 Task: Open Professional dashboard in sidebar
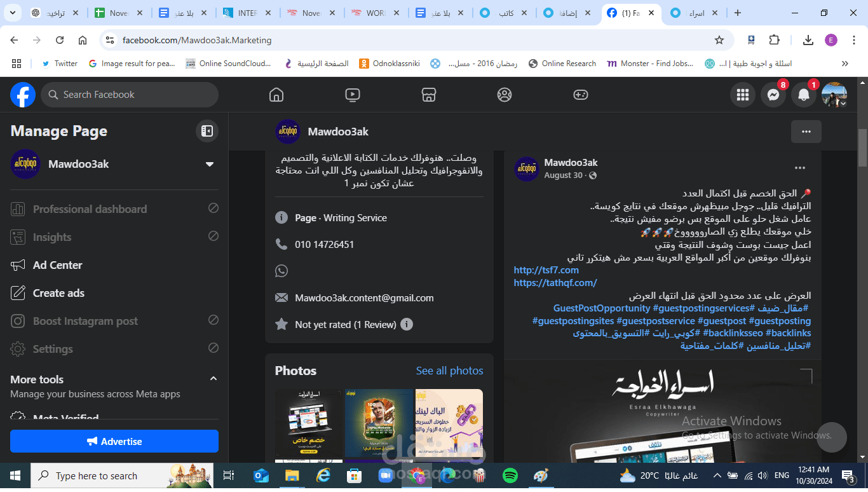point(114,209)
